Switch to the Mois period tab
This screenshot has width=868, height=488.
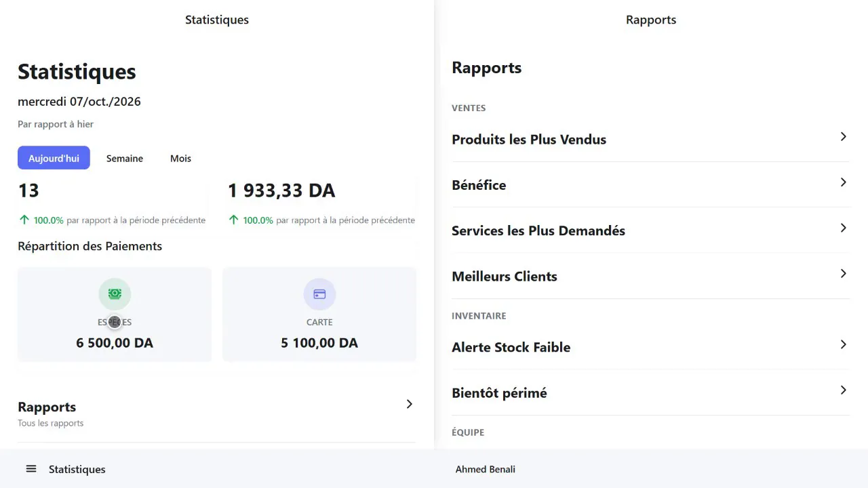click(180, 158)
